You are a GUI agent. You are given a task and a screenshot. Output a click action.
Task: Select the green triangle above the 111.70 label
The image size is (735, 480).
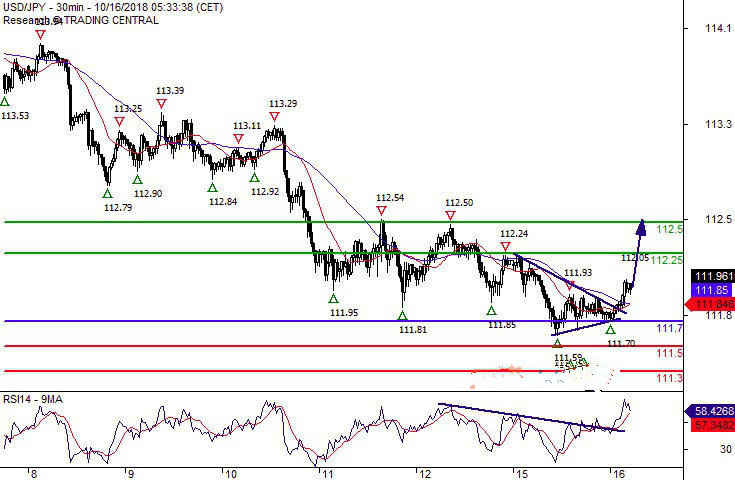coord(610,329)
